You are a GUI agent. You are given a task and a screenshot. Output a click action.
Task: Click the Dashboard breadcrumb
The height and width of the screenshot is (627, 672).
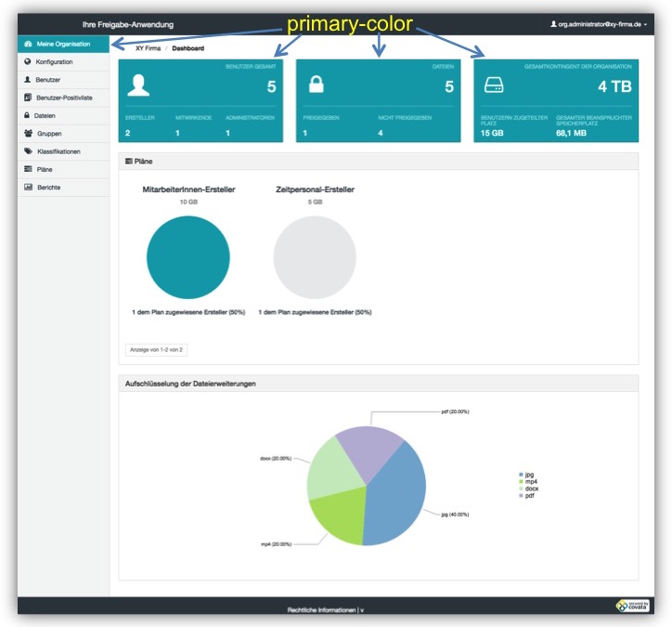(187, 48)
